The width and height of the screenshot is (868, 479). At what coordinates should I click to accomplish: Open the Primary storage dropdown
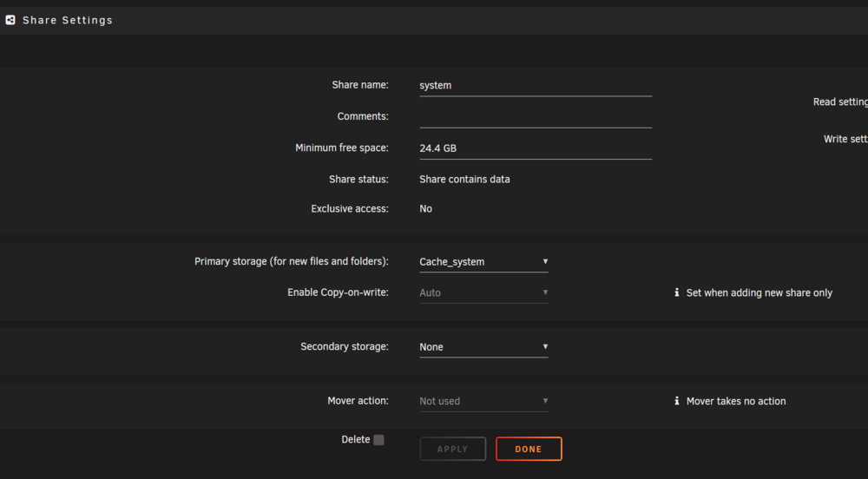tap(483, 261)
